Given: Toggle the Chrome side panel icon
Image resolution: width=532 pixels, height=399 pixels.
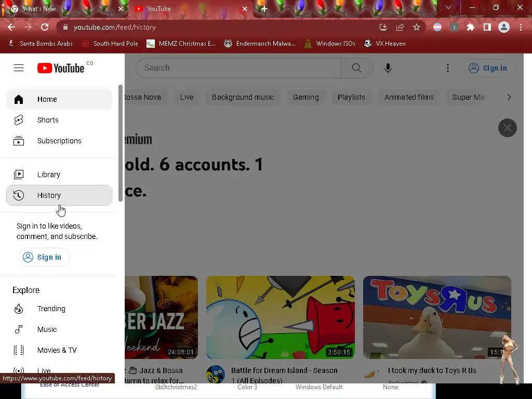Looking at the screenshot, I should (487, 27).
